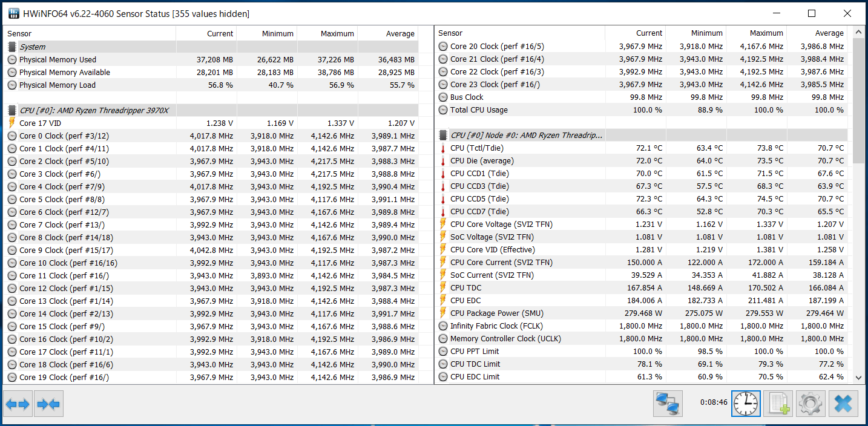Select the CPU CCD3 (Tdie) row
This screenshot has width=868, height=426.
[641, 186]
